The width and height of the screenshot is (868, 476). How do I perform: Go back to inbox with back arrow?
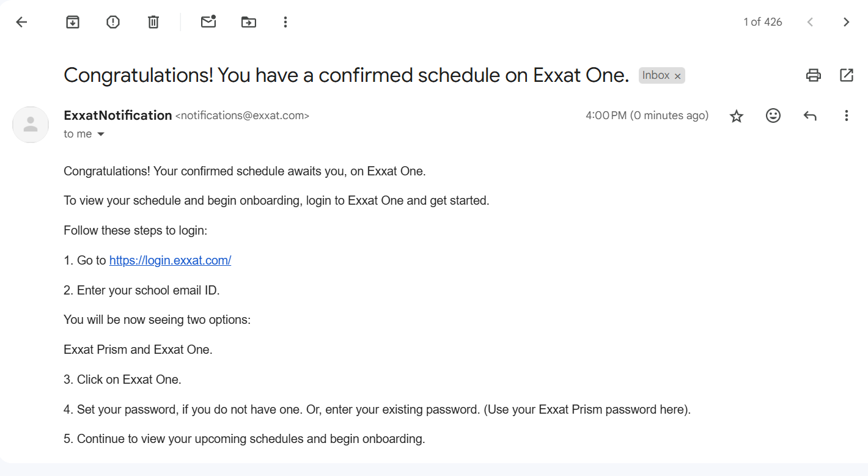(x=22, y=22)
